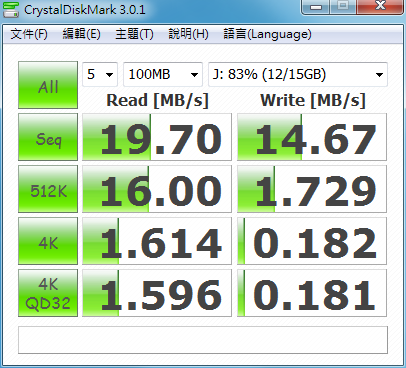Image resolution: width=406 pixels, height=368 pixels.
Task: Start the Seq benchmark test
Action: pyautogui.click(x=48, y=137)
